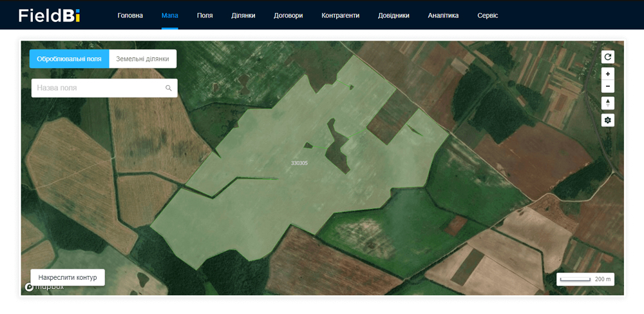This screenshot has width=644, height=314.
Task: Open the Контрагенти page
Action: pos(341,15)
